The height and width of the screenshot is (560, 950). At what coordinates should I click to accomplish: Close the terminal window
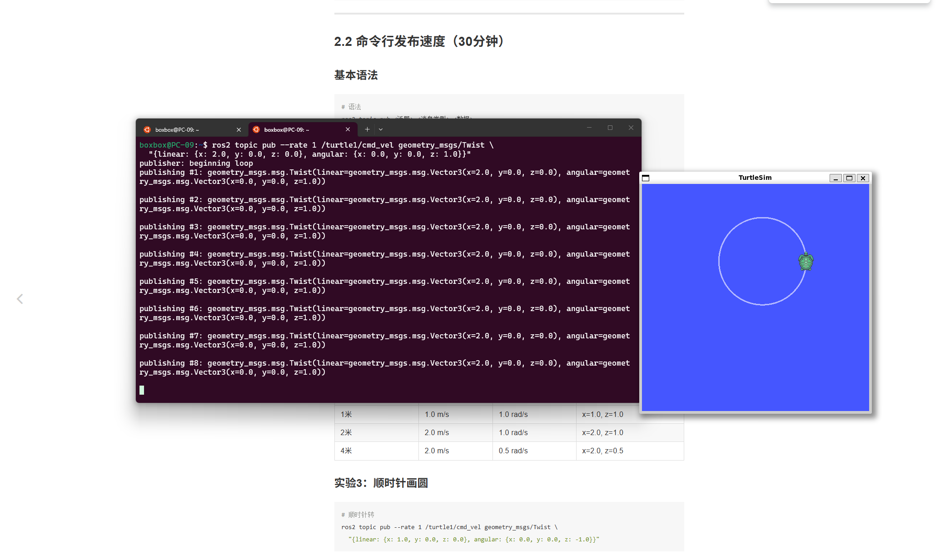pyautogui.click(x=631, y=128)
